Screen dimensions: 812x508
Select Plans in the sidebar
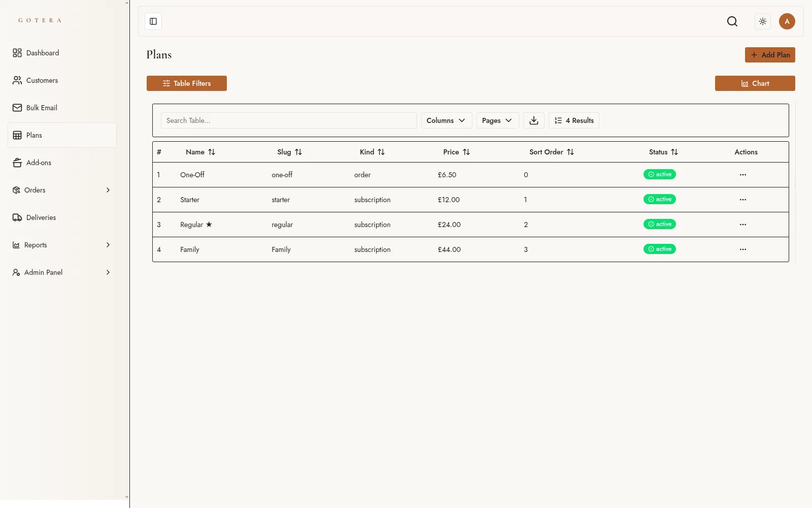[x=62, y=135]
